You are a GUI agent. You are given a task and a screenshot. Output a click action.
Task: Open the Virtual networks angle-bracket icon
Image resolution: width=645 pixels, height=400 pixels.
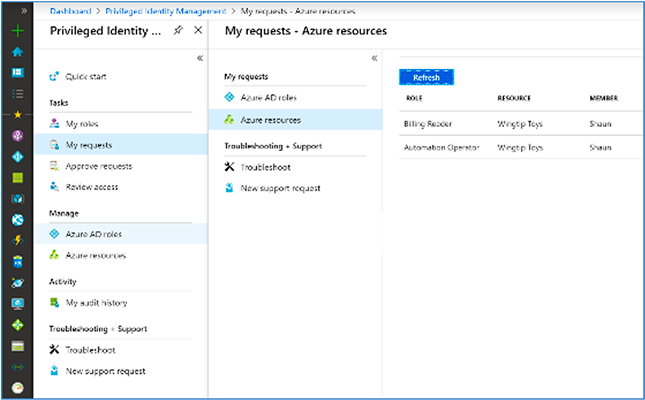[x=18, y=367]
